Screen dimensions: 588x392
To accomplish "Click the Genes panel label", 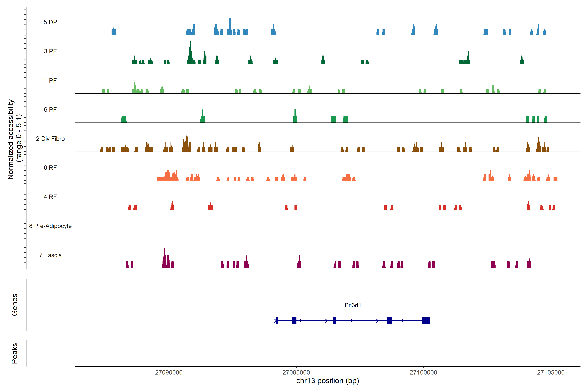I will 15,305.
